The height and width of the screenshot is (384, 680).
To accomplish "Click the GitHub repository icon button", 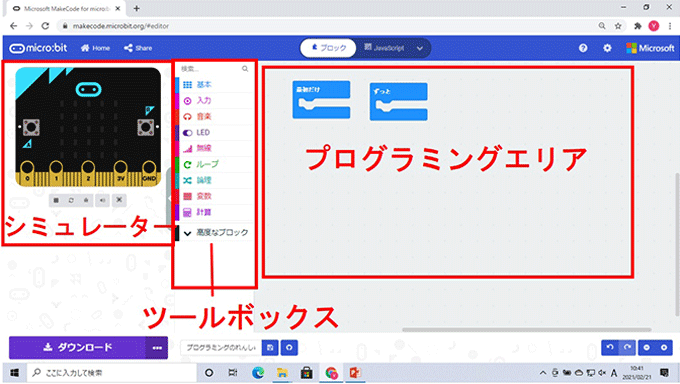I will click(x=289, y=348).
